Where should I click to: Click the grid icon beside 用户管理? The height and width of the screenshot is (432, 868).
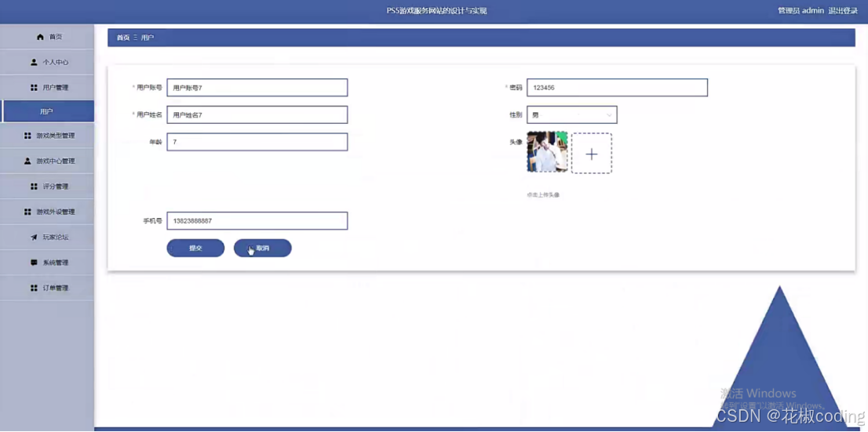[x=34, y=88]
